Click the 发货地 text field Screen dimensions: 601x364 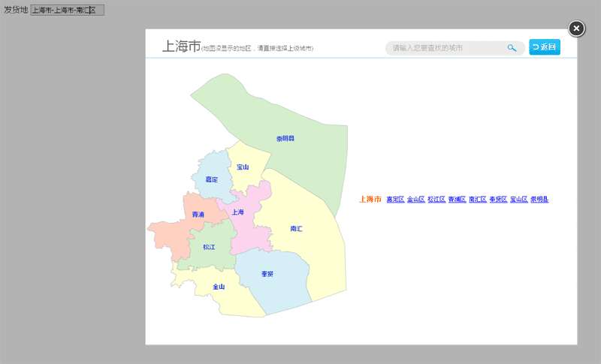67,10
